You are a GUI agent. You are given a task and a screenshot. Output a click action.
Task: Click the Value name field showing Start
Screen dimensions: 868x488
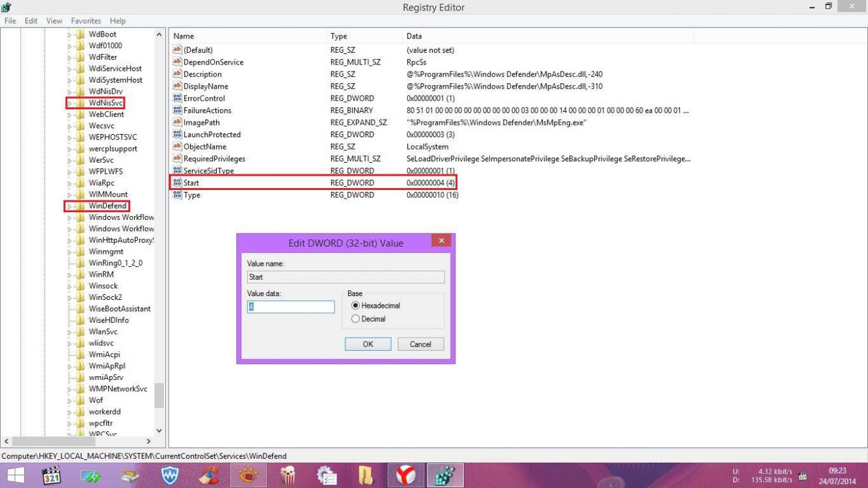346,277
